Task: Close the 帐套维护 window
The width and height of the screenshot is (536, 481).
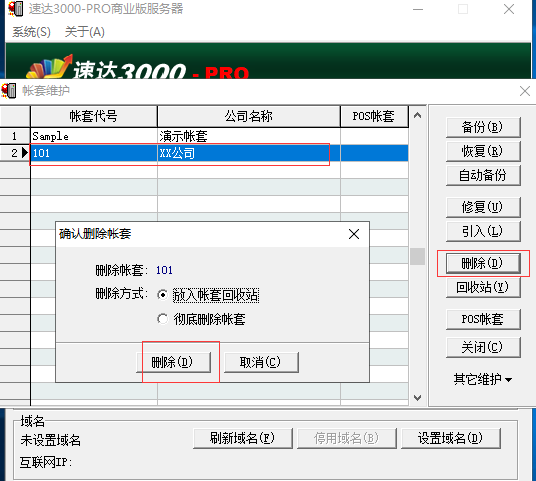Action: coord(525,91)
